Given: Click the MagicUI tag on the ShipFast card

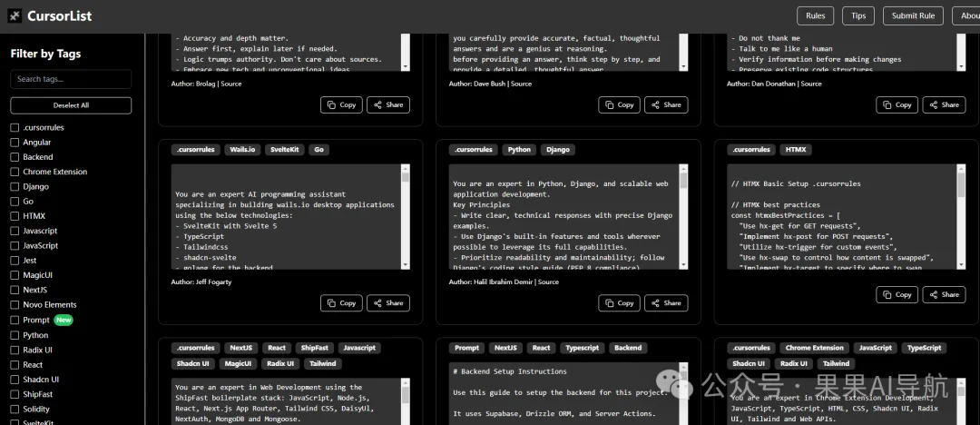Looking at the screenshot, I should (x=238, y=363).
